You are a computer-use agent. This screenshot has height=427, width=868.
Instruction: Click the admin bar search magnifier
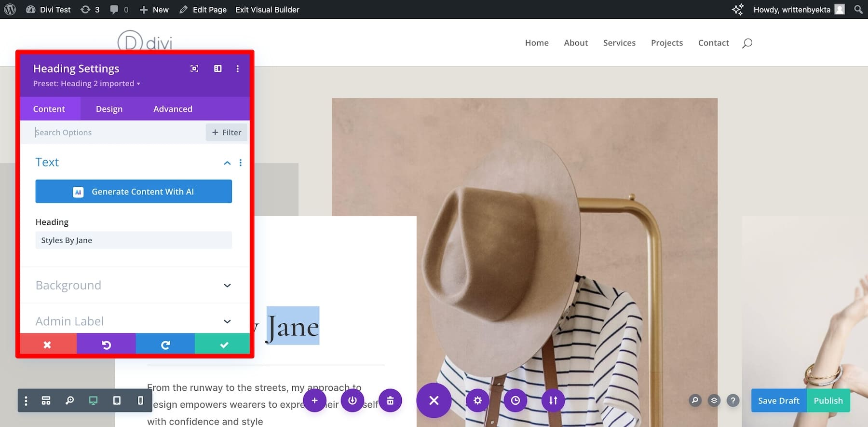858,9
